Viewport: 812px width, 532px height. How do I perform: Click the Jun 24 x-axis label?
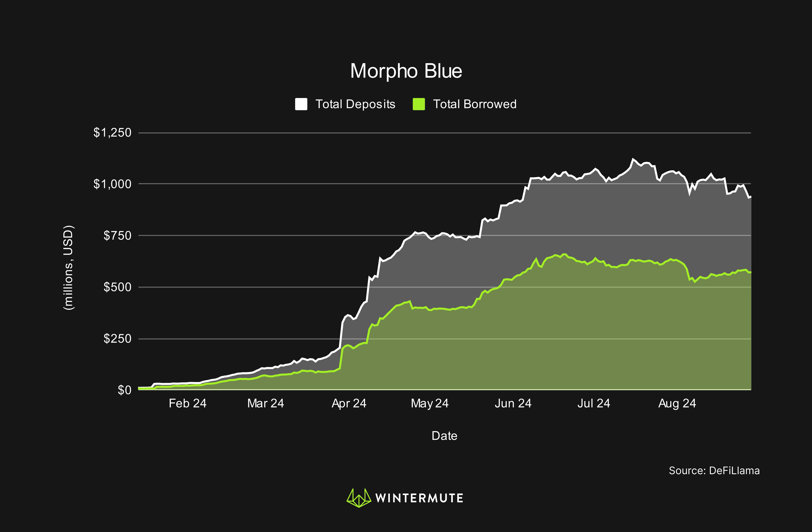tap(513, 404)
